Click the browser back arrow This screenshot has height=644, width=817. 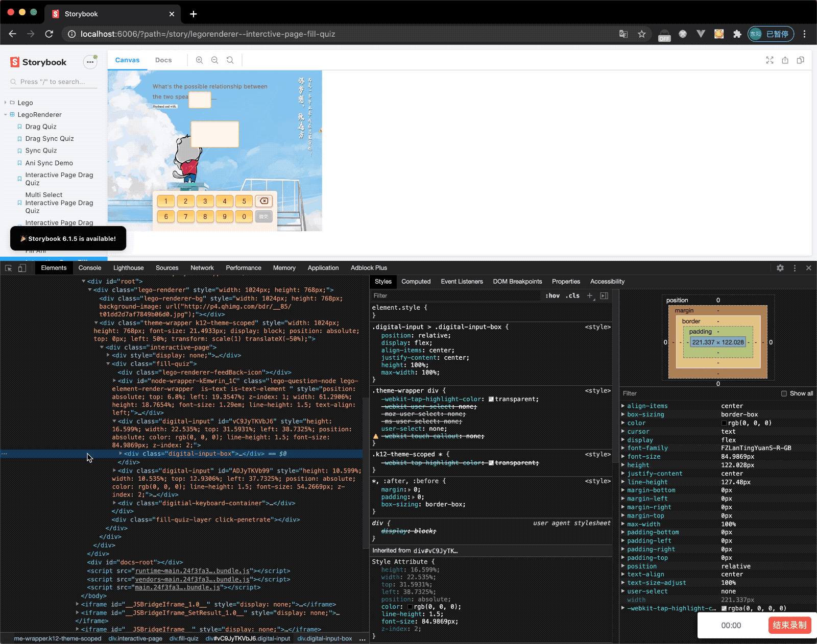(x=13, y=34)
